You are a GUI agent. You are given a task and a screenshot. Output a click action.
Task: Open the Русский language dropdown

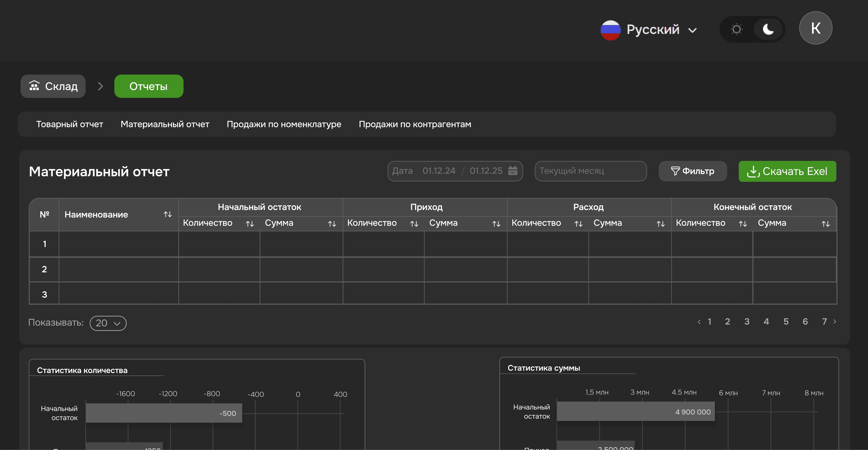click(x=649, y=30)
